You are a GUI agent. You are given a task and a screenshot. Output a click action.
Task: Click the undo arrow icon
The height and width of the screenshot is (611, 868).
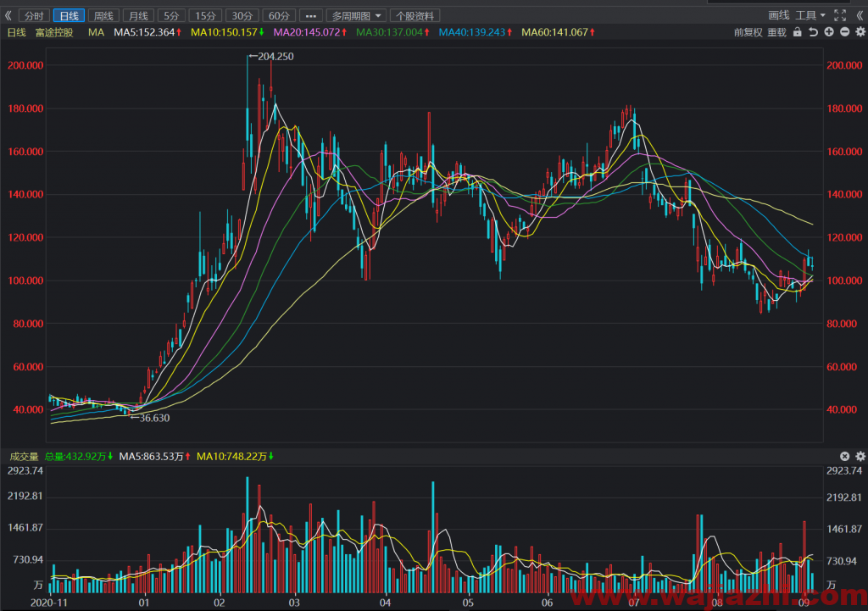click(x=813, y=32)
